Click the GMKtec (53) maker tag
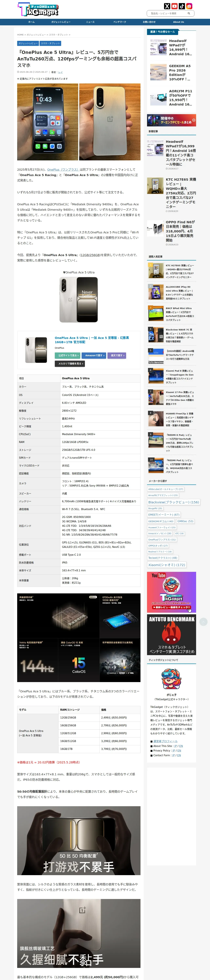Image resolution: width=210 pixels, height=980 pixels. [x=185, y=521]
